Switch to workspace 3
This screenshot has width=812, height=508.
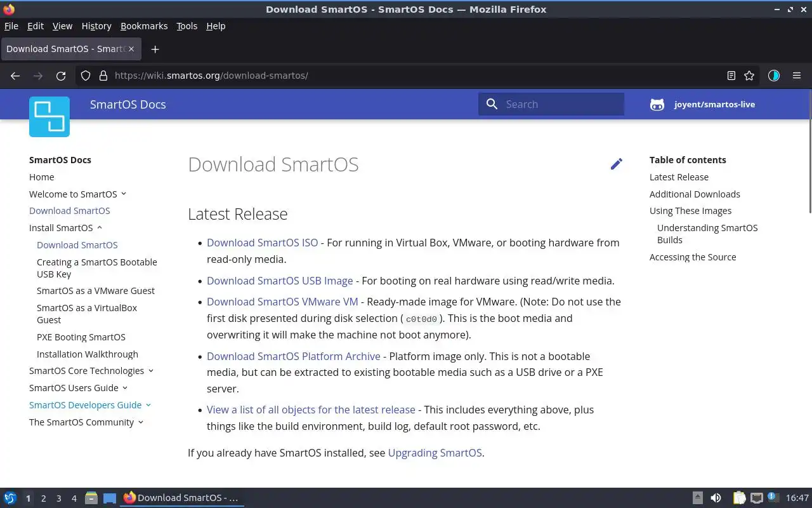coord(58,498)
